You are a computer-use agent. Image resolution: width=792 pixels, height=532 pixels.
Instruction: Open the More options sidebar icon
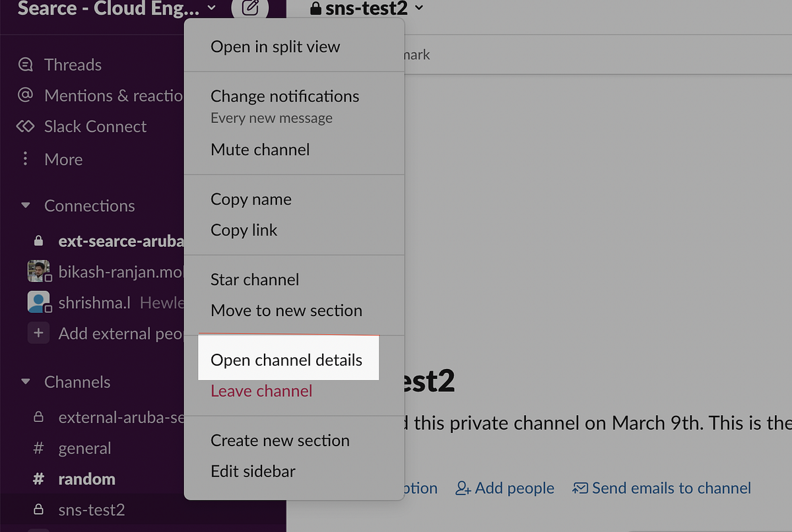pos(25,159)
